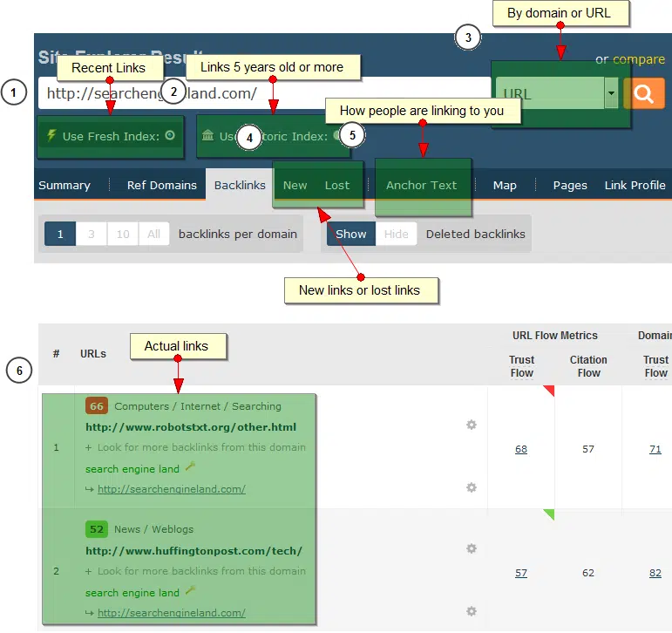672x633 pixels.
Task: Click the Trust Flow value 57
Action: tap(521, 573)
